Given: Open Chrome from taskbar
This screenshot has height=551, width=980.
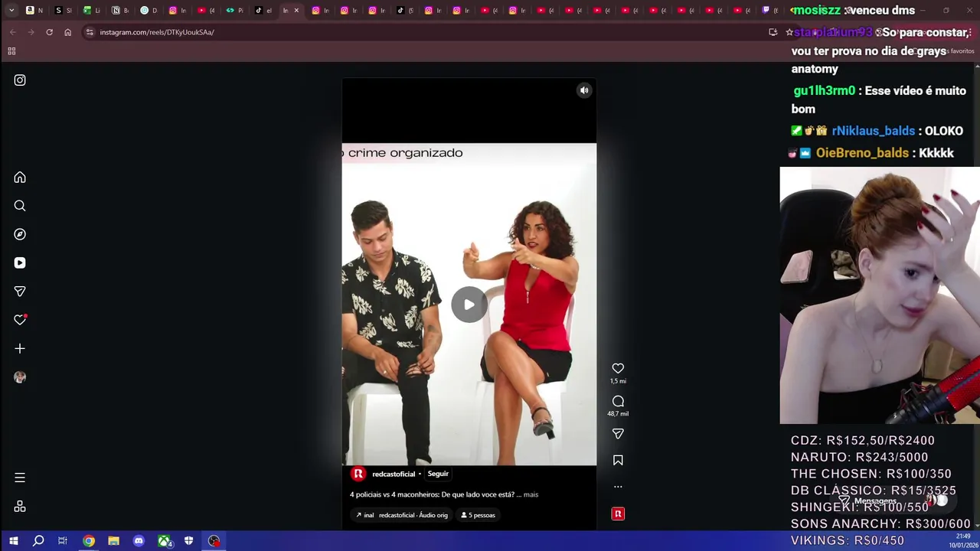Looking at the screenshot, I should coord(89,541).
